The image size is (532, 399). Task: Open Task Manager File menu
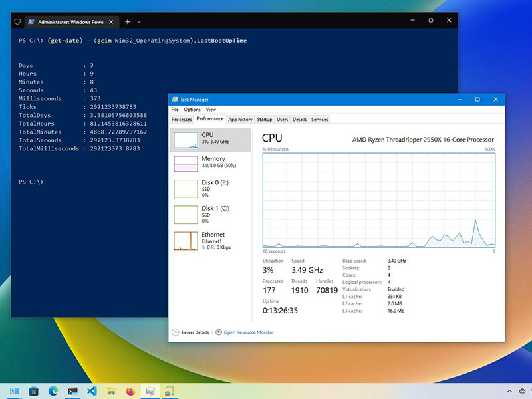click(175, 110)
